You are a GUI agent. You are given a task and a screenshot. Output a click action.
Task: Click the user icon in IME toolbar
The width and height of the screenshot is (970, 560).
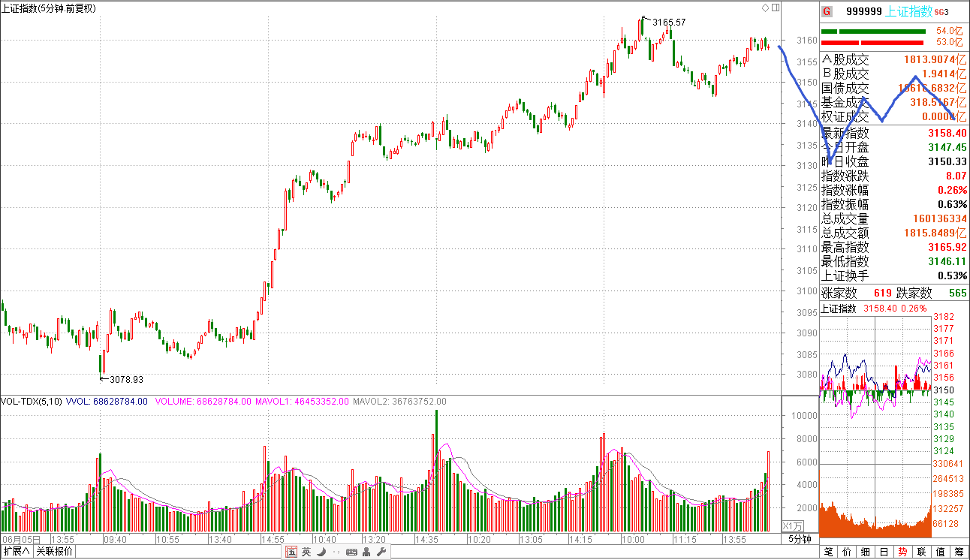[x=366, y=552]
